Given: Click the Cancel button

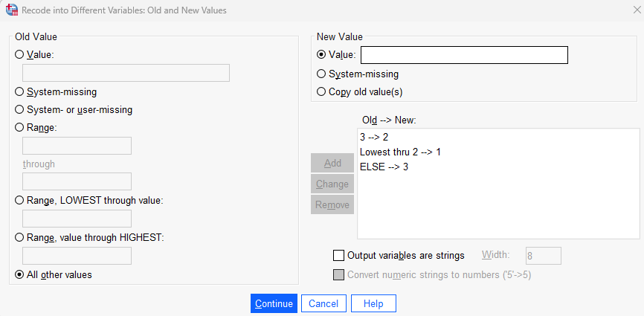Looking at the screenshot, I should tap(323, 303).
